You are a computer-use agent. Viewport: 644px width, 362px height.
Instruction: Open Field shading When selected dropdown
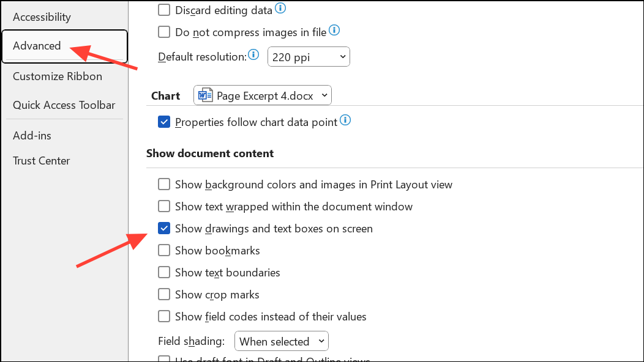282,341
